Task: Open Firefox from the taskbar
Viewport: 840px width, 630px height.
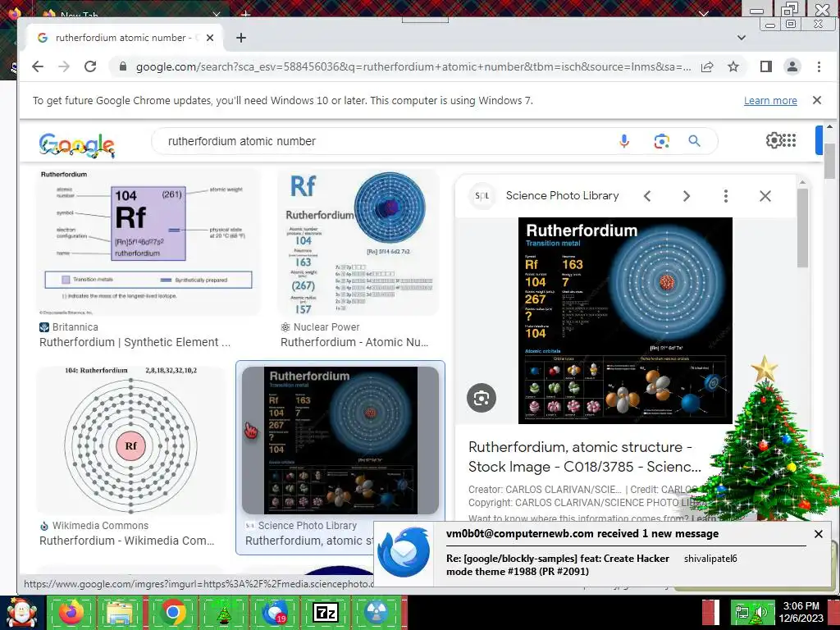Action: point(71,613)
